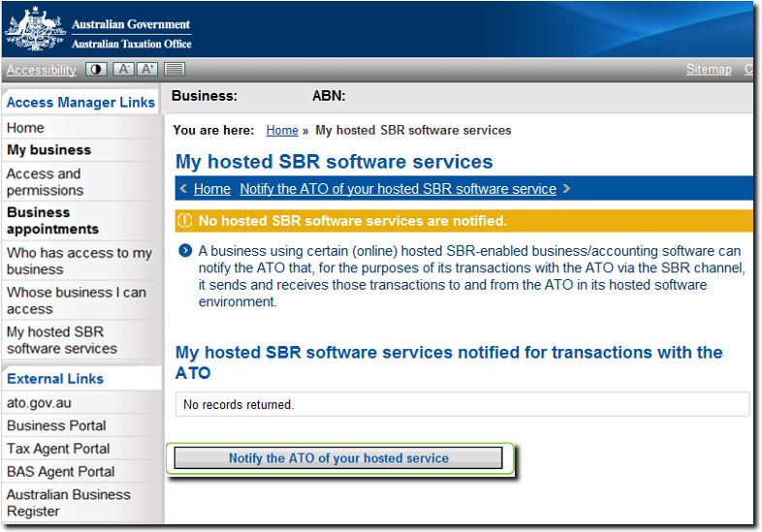Select Home in blue navigation bar
Viewport: 762px width, 532px height.
pos(211,189)
